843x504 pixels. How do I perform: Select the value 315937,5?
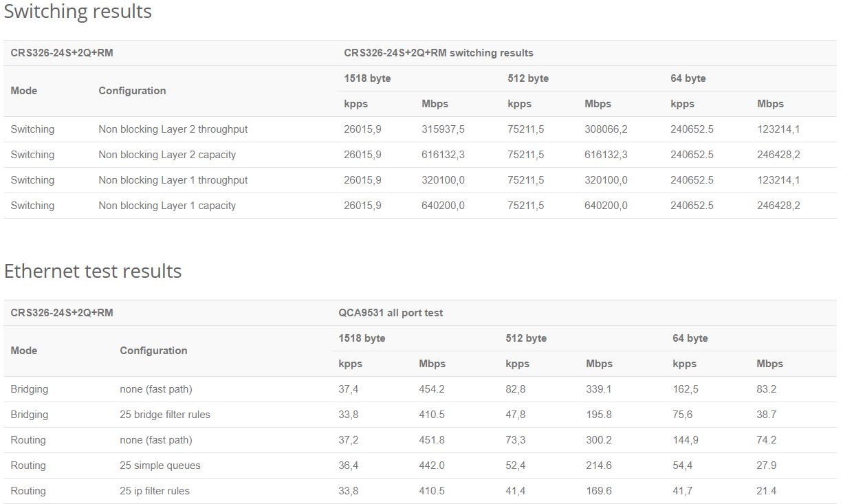pos(443,129)
